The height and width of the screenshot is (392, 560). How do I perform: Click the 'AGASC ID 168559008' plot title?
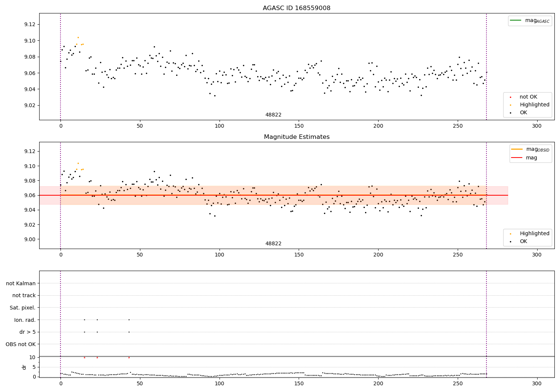[x=296, y=8]
